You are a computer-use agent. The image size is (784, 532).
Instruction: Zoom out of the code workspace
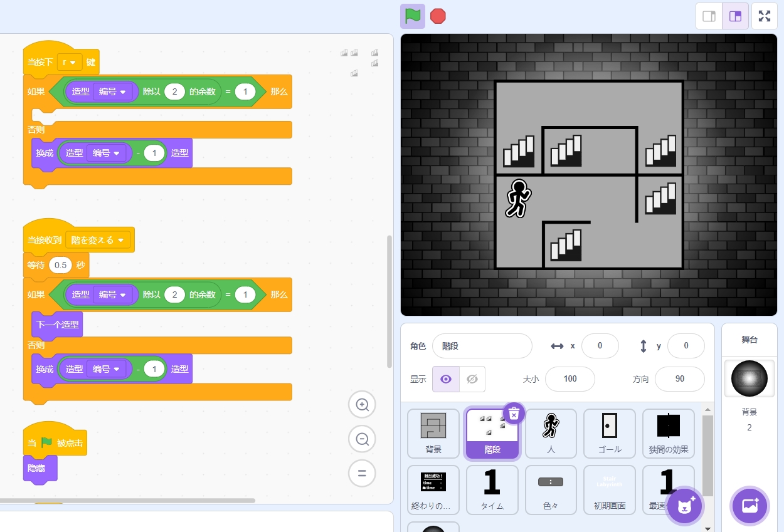(x=362, y=439)
